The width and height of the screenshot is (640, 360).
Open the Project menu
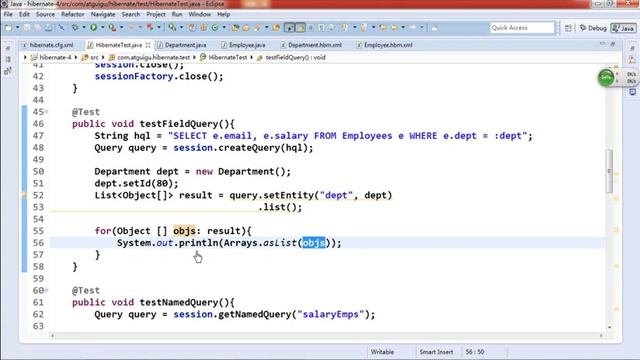tap(156, 14)
